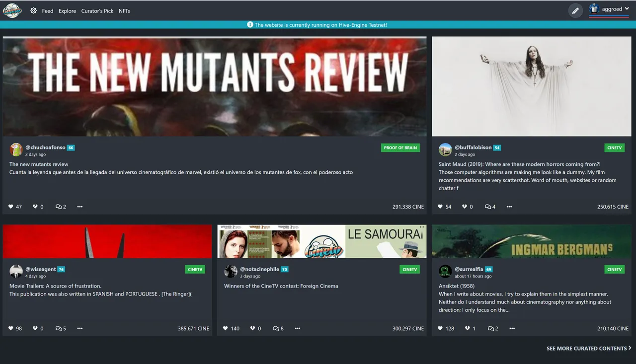Open the Ingmar Bergmans poster image
This screenshot has height=364, width=636.
point(532,241)
